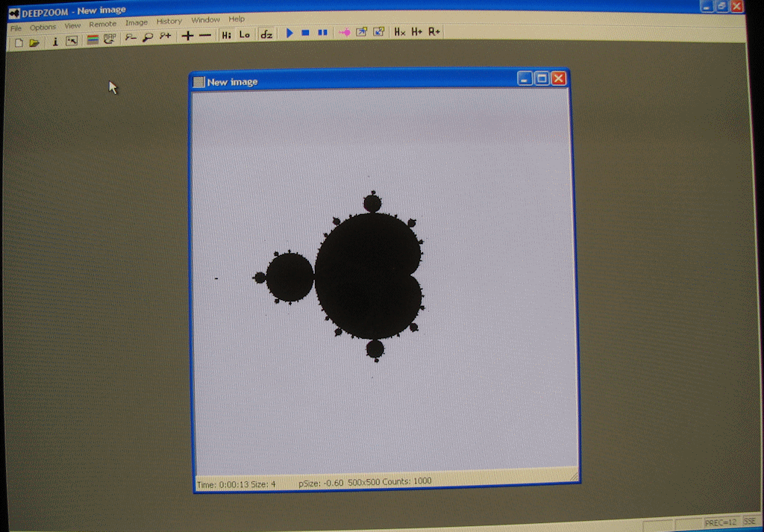
Task: Minimize the New image child window
Action: 525,78
